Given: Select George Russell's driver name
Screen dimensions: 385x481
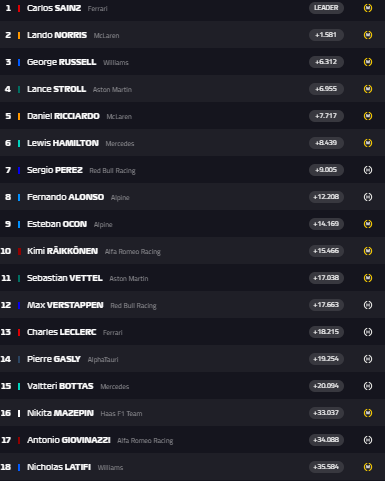Looking at the screenshot, I should click(61, 62).
